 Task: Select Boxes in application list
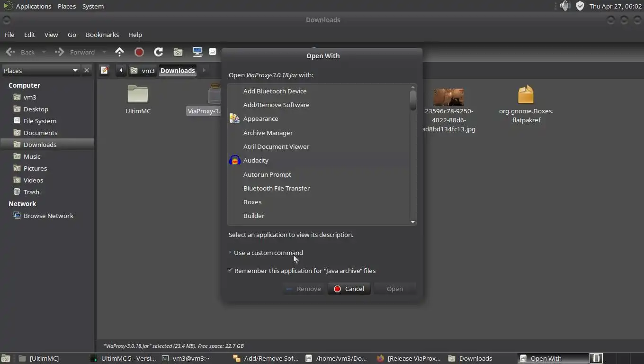pos(319,202)
